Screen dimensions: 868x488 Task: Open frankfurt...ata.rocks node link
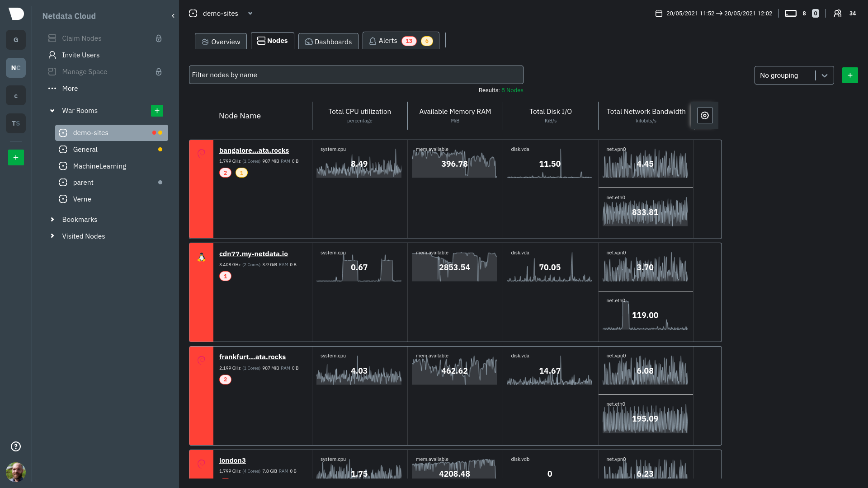(253, 357)
